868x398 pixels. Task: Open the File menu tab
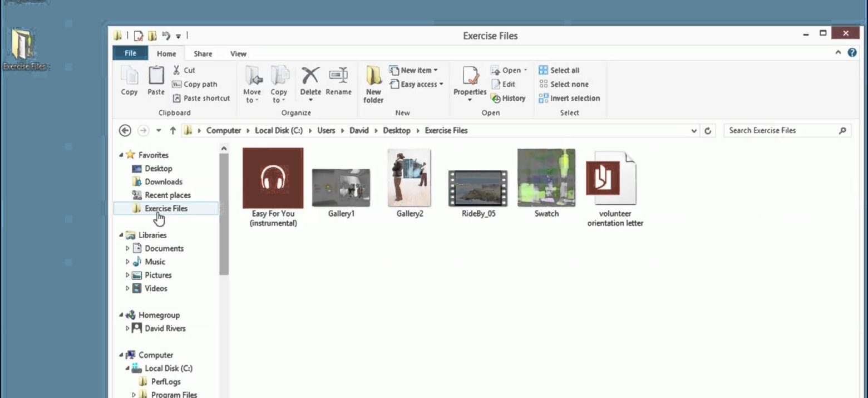pyautogui.click(x=130, y=53)
